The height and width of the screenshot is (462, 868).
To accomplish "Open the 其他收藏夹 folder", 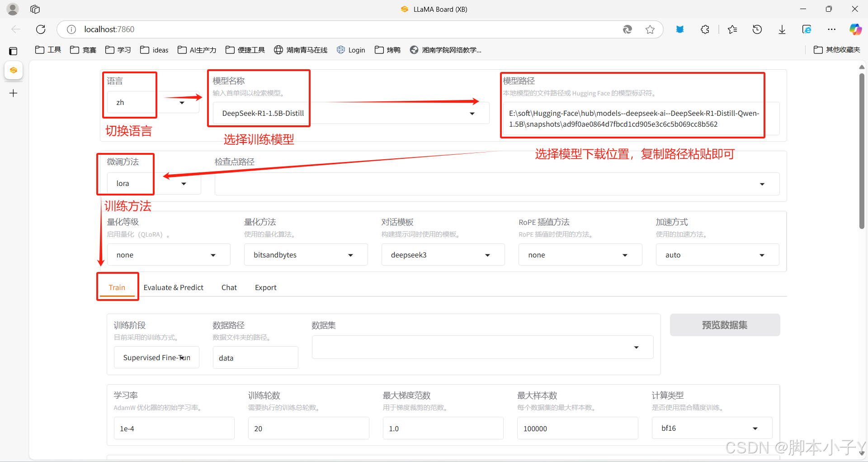I will (x=837, y=50).
